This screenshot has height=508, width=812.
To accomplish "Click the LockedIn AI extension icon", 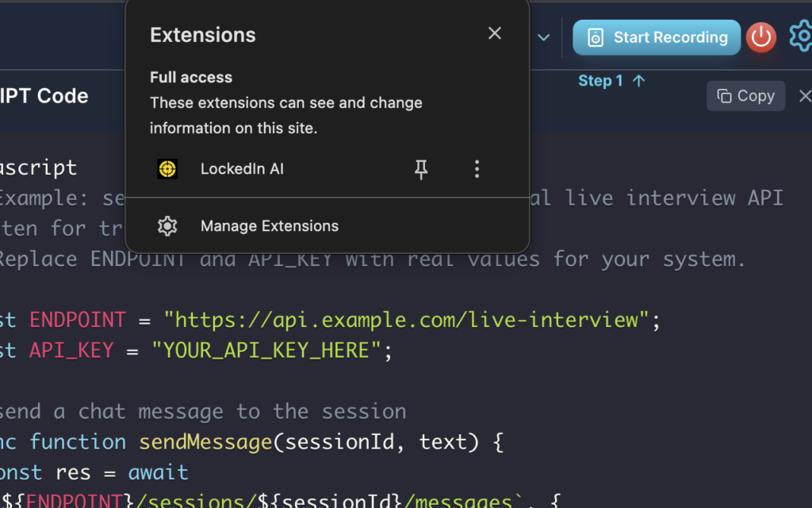I will pyautogui.click(x=167, y=168).
